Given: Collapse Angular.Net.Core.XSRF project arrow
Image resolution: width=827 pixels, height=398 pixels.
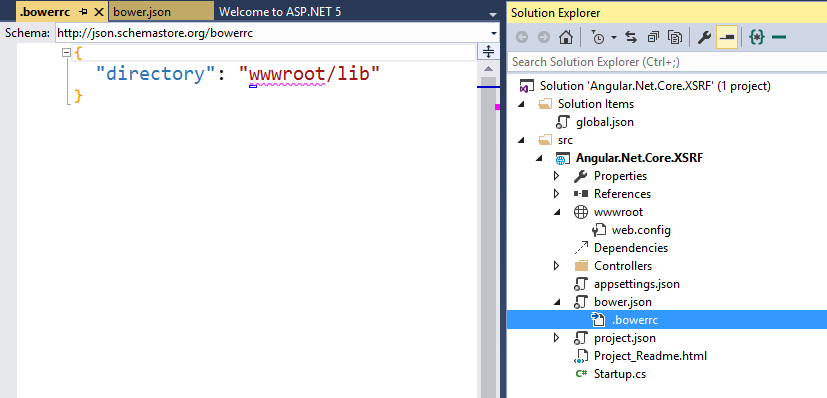Looking at the screenshot, I should (539, 158).
